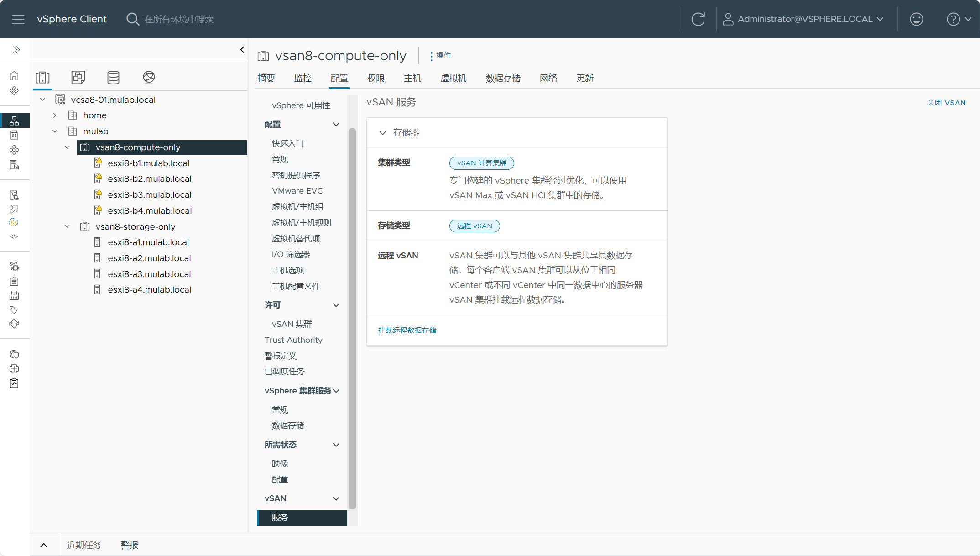The height and width of the screenshot is (556, 980).
Task: Switch to the 主机 tab
Action: tap(412, 78)
